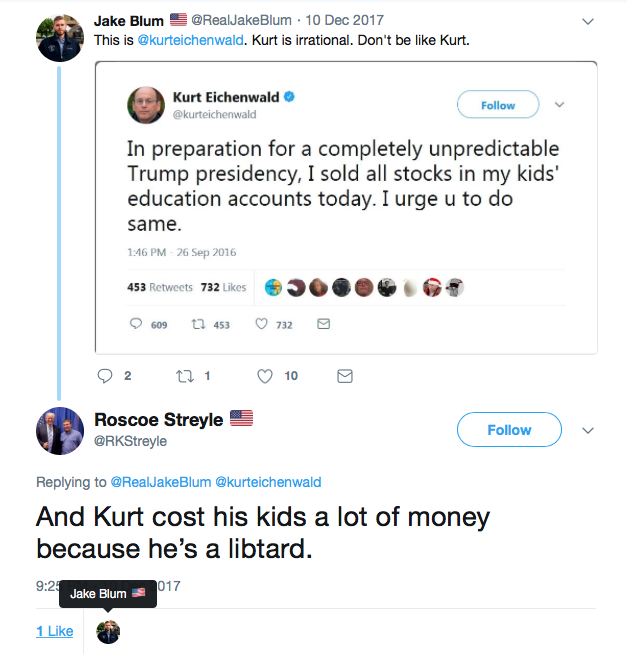Open Jake Blum's avatar in the likes row

tap(108, 632)
